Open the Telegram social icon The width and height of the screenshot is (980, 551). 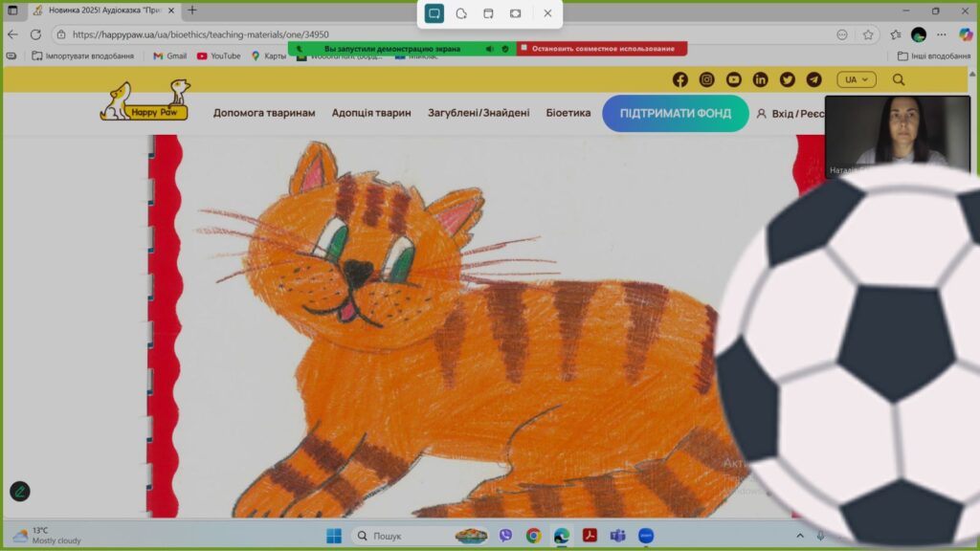(813, 79)
